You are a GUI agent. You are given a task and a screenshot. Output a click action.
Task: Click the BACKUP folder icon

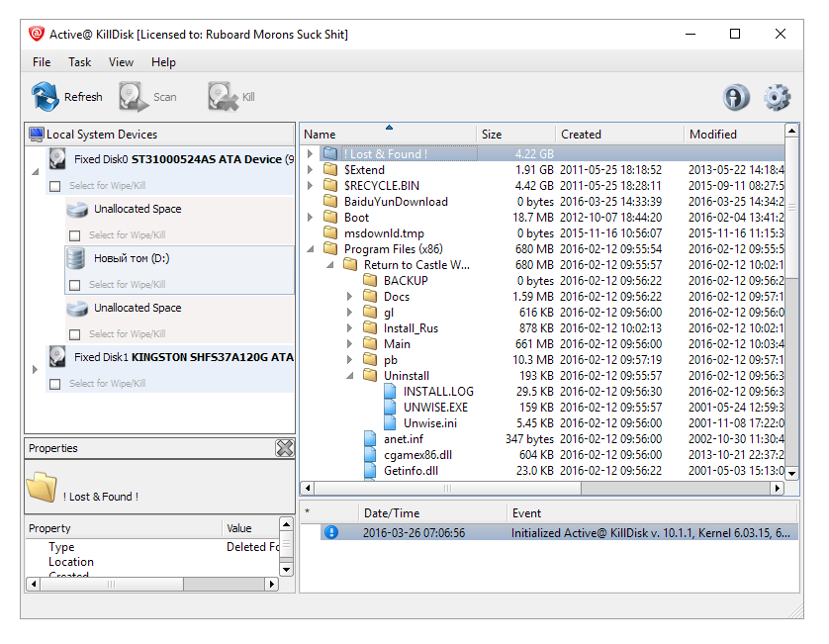(x=370, y=280)
